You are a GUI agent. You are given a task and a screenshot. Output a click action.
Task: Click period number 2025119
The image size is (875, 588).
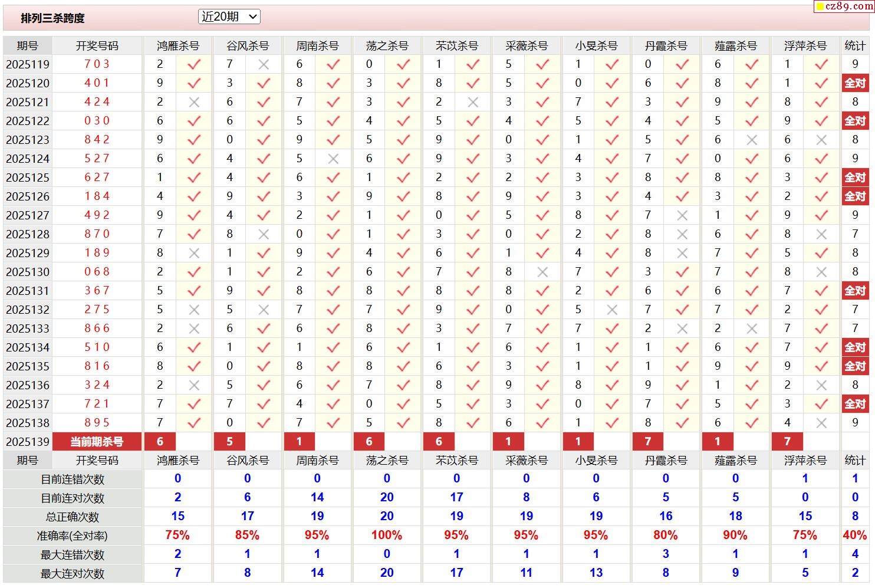coord(28,64)
